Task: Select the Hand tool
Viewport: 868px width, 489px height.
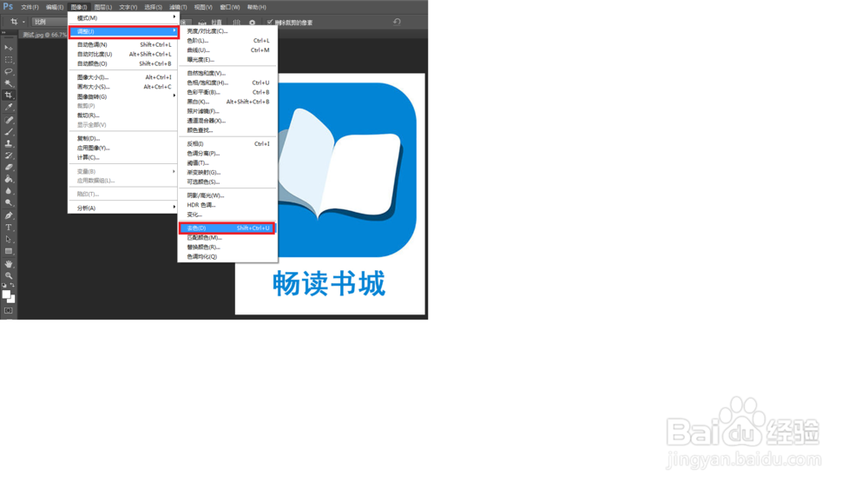Action: (x=9, y=264)
